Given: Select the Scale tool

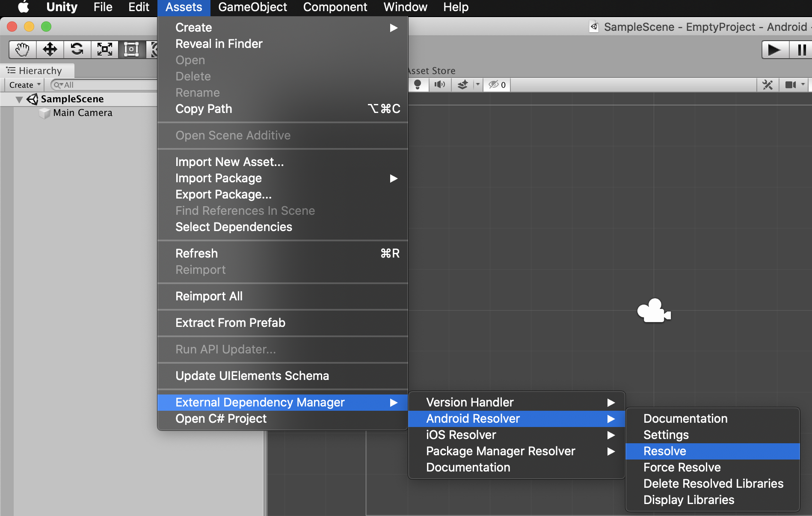Looking at the screenshot, I should tap(105, 50).
